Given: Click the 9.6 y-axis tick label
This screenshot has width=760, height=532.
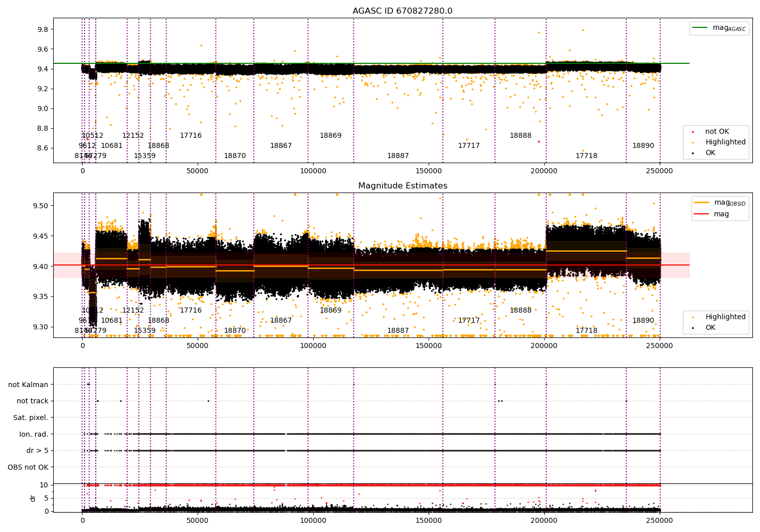Looking at the screenshot, I should [x=43, y=50].
